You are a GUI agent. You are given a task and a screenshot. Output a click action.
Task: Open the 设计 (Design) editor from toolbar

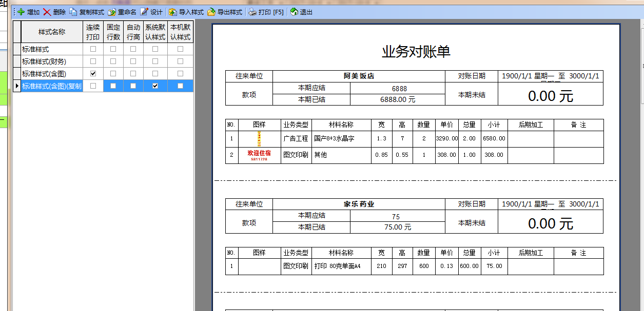[144, 12]
